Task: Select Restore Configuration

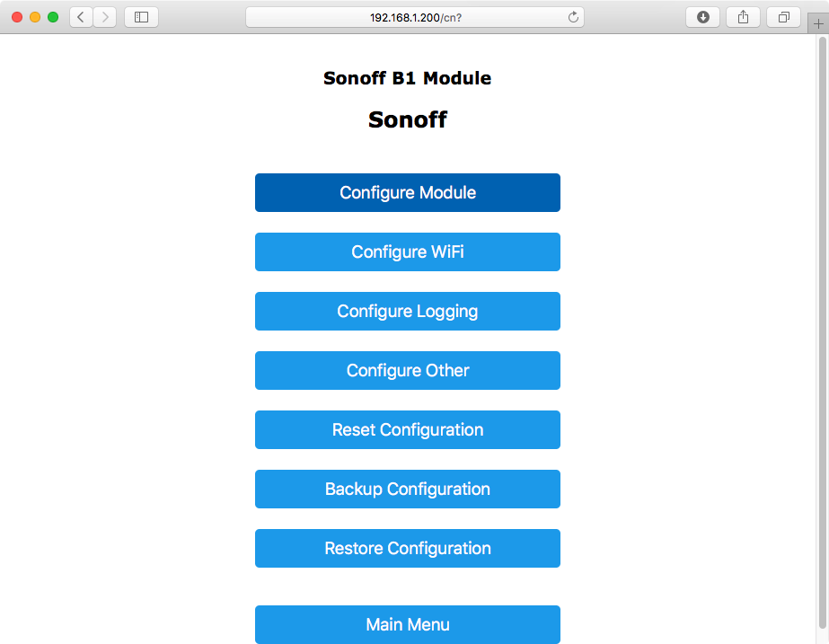Action: point(408,548)
